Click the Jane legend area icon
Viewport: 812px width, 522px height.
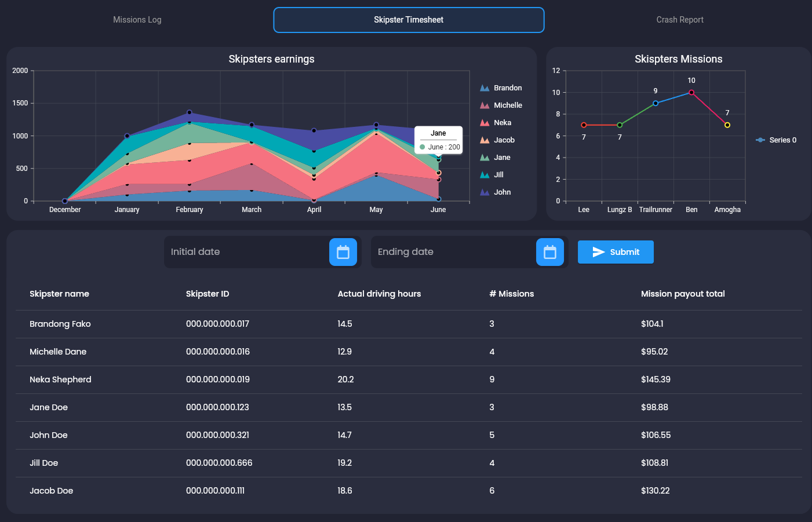[x=485, y=158]
